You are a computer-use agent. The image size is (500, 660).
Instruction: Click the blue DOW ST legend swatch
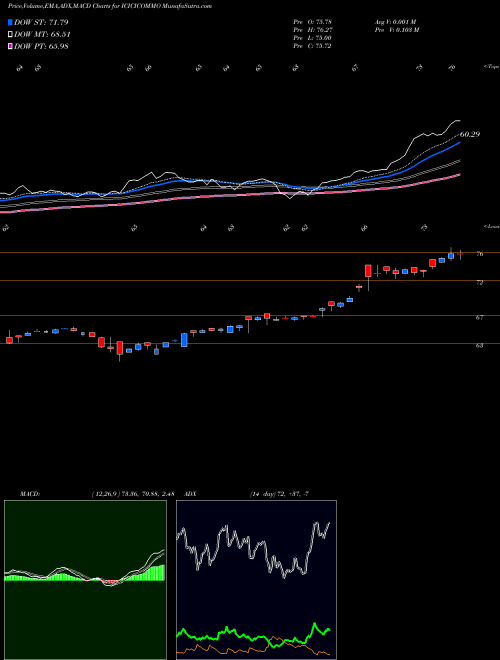10,22
